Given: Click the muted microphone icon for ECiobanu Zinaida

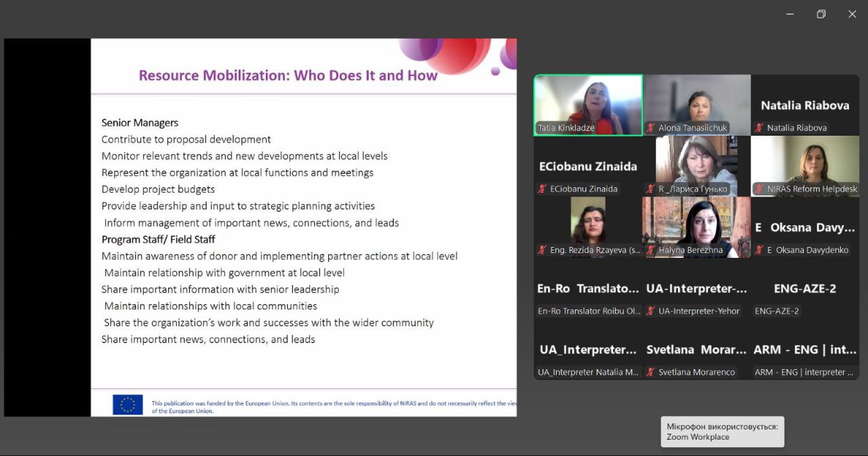Looking at the screenshot, I should pyautogui.click(x=542, y=189).
